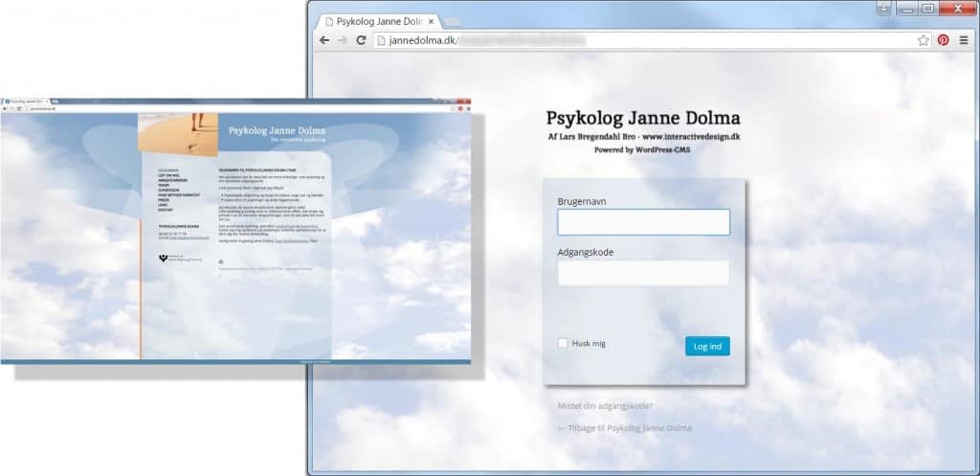The width and height of the screenshot is (980, 476).
Task: Click the psychologist association logo in homepage sidebar
Action: [x=180, y=258]
